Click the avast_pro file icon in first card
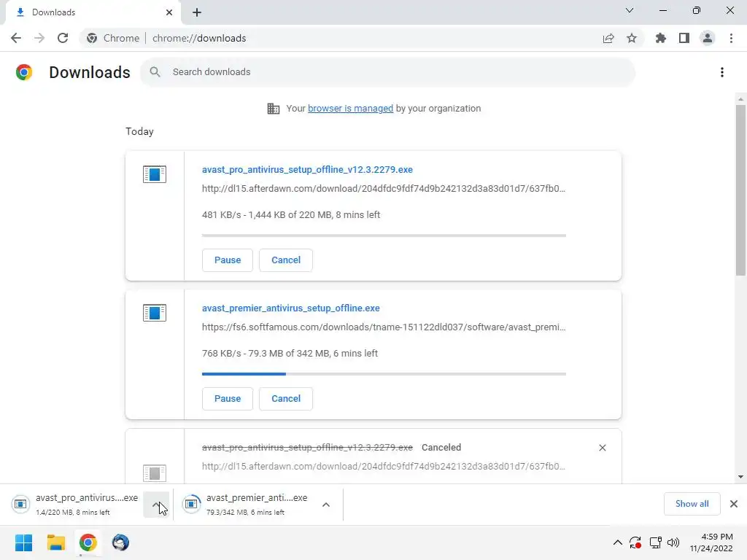Screen dimensions: 747x560 pos(155,174)
